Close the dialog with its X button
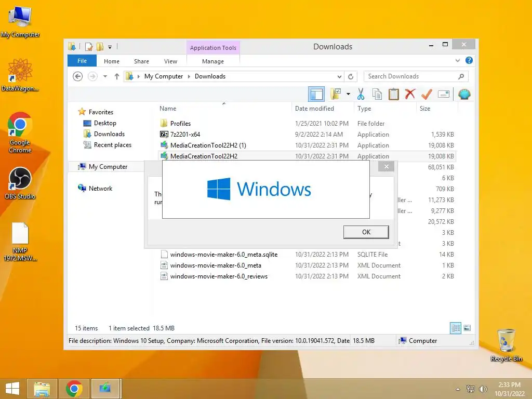The width and height of the screenshot is (532, 399). coord(386,166)
